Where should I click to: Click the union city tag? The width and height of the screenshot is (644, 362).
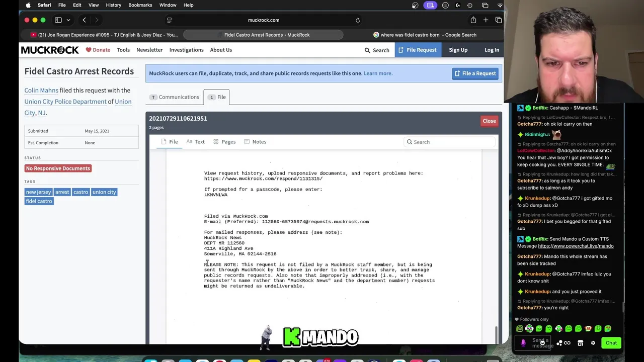coord(104,192)
